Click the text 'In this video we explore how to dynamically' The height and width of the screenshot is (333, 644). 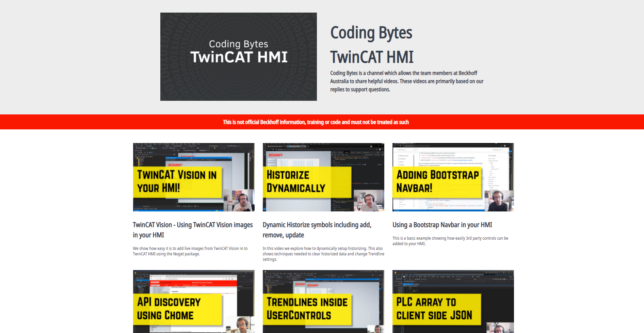(x=323, y=254)
